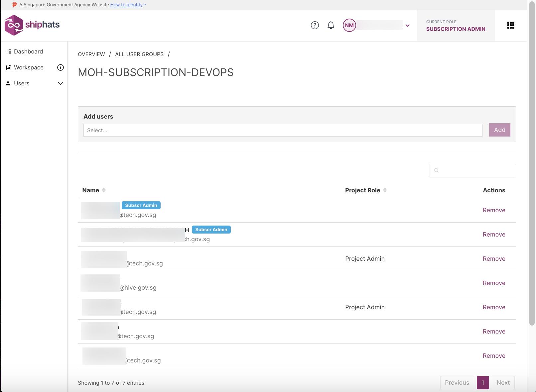Viewport: 536px width, 392px height.
Task: Sort the table by Project Role
Action: click(x=385, y=190)
